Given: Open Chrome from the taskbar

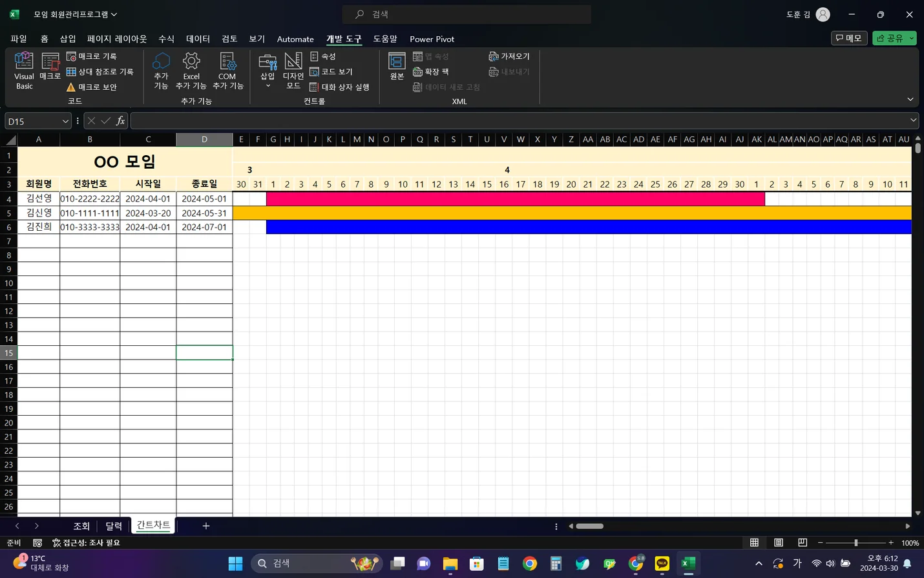Looking at the screenshot, I should click(x=530, y=563).
